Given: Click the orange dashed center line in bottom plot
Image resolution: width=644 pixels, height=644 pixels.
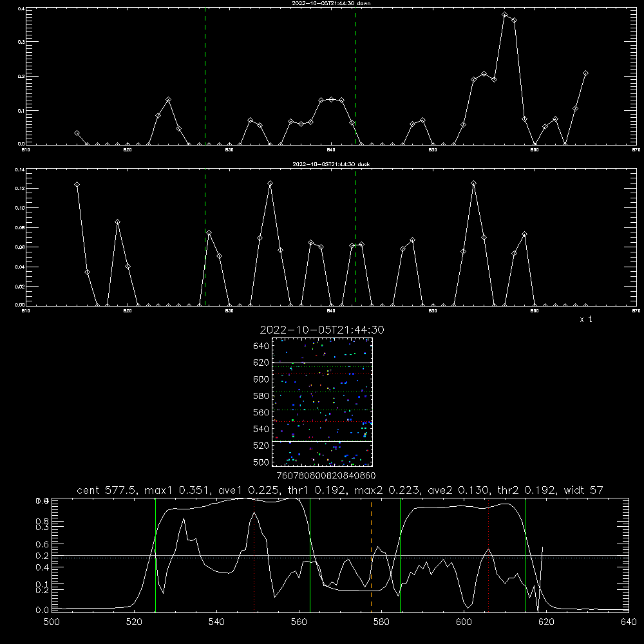Looking at the screenshot, I should tap(372, 555).
